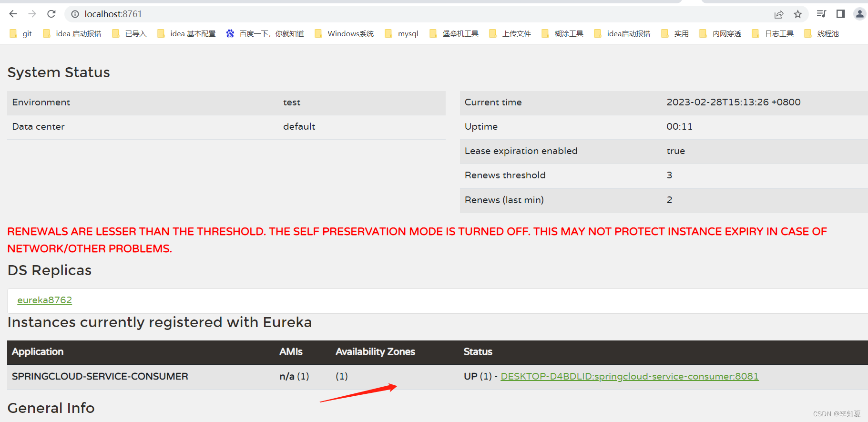Image resolution: width=868 pixels, height=422 pixels.
Task: Click the Lease expiration enabled label
Action: (x=521, y=151)
